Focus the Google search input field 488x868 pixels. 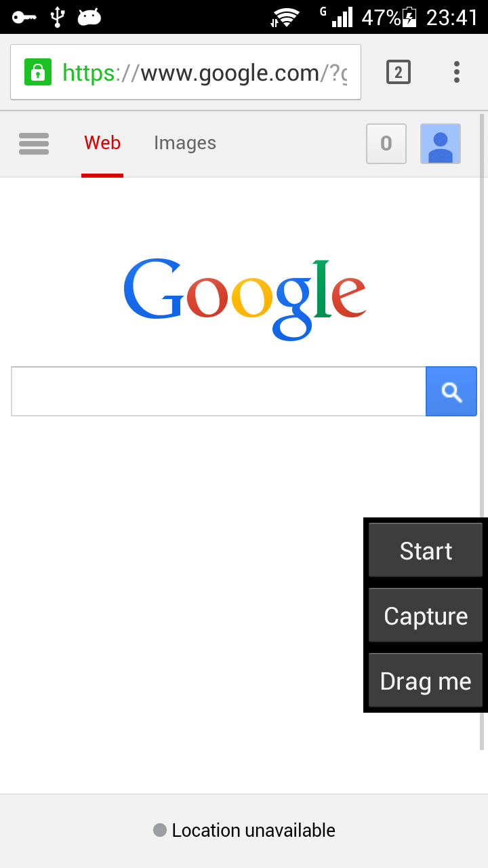218,391
